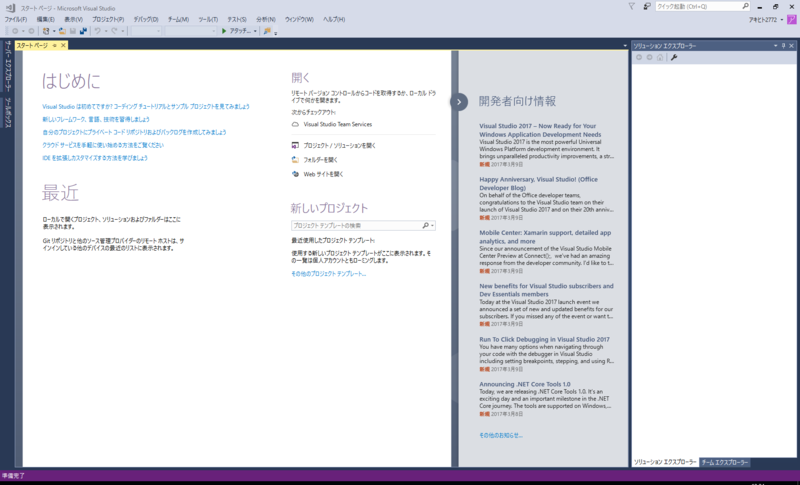Click the Undo toolbar icon

click(x=97, y=31)
